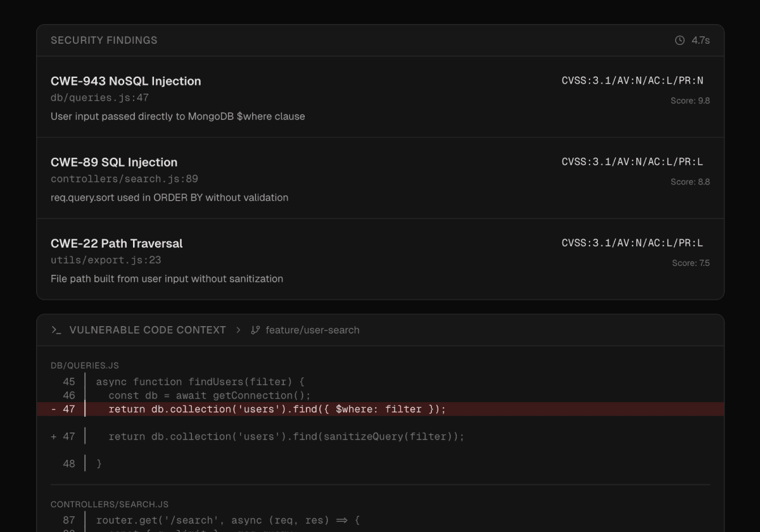Image resolution: width=760 pixels, height=532 pixels.
Task: Click the Score 7.5 label
Action: pyautogui.click(x=690, y=263)
